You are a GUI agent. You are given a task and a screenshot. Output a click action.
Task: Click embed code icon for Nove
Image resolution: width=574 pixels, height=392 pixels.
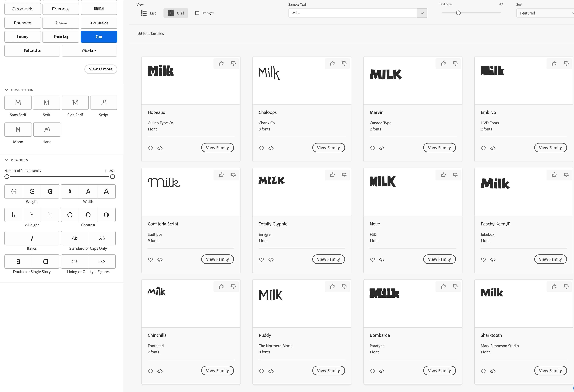click(x=382, y=259)
